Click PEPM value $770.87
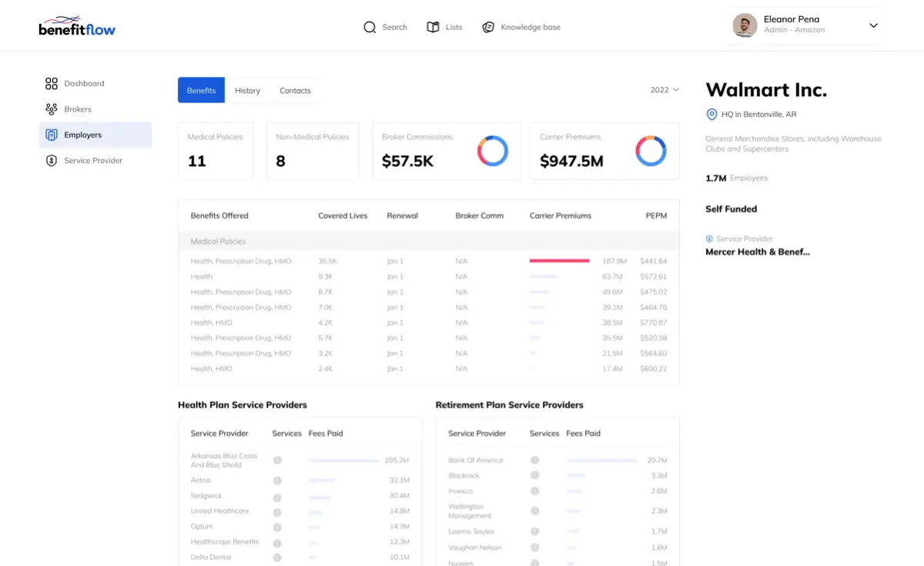Image resolution: width=924 pixels, height=566 pixels. coord(653,323)
